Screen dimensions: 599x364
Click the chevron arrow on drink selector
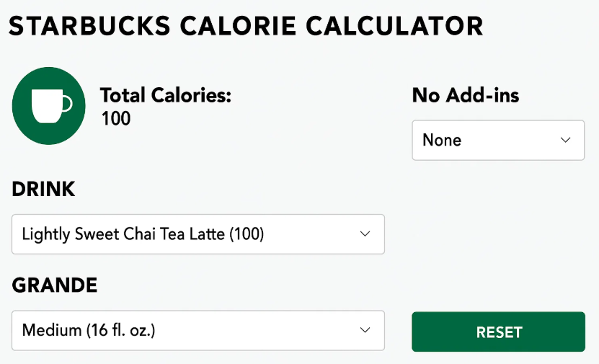pos(365,234)
